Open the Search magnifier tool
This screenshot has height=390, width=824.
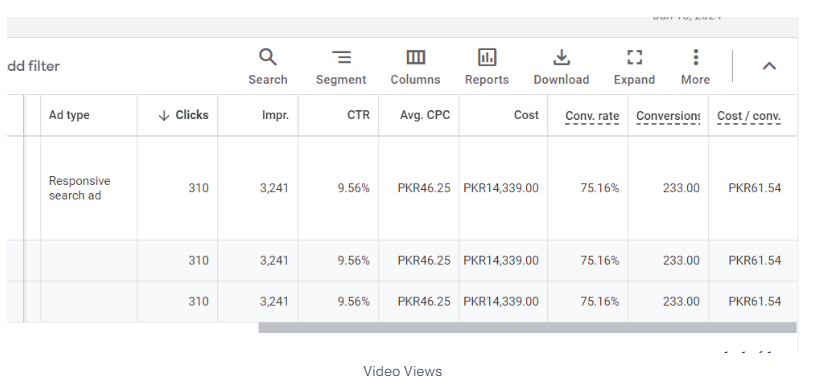coord(267,67)
